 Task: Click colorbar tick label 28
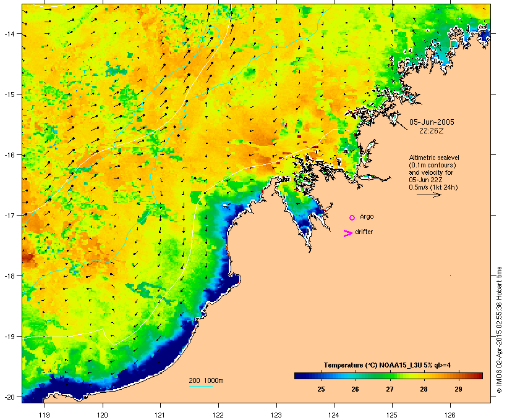[424, 389]
